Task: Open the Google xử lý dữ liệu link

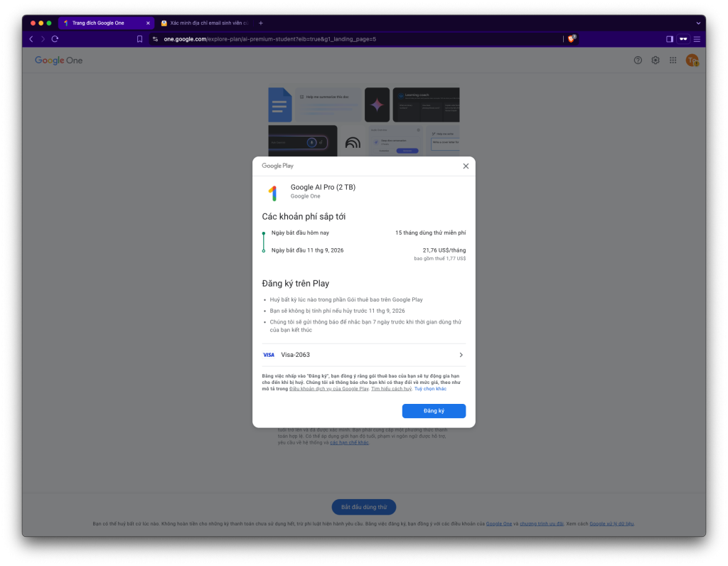Action: tap(611, 524)
